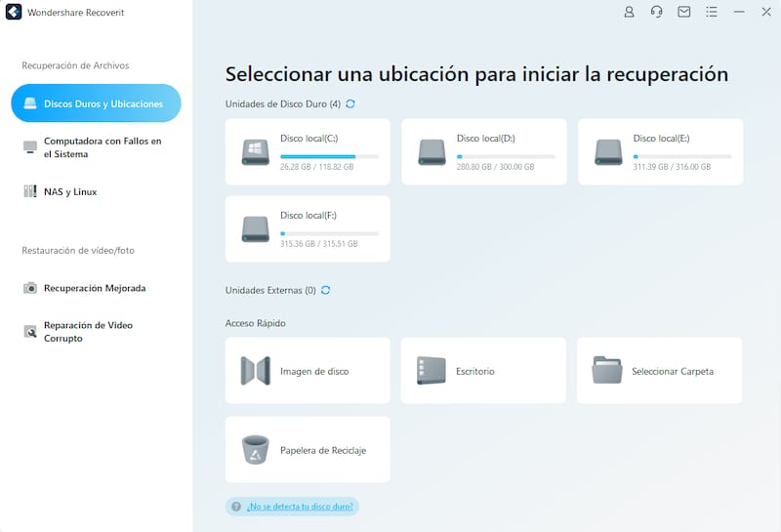Open Recuperación Mejorada in sidebar

point(94,288)
